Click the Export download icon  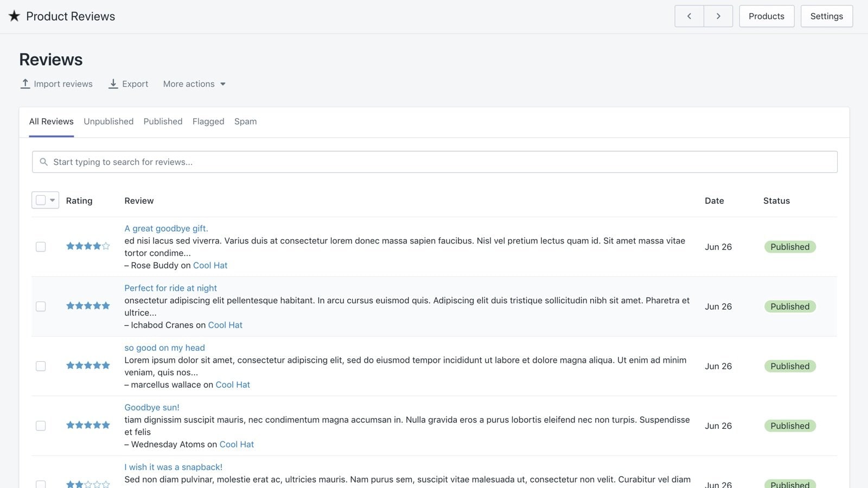(113, 84)
